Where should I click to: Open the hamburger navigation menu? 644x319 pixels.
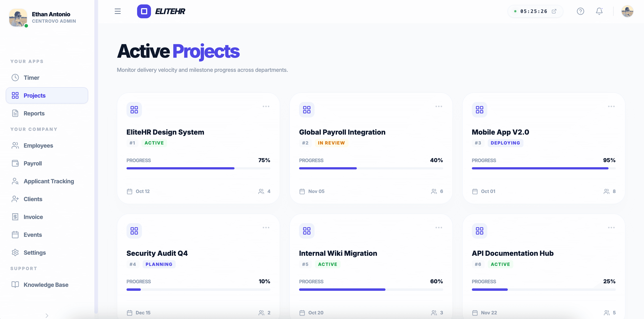[x=117, y=11]
